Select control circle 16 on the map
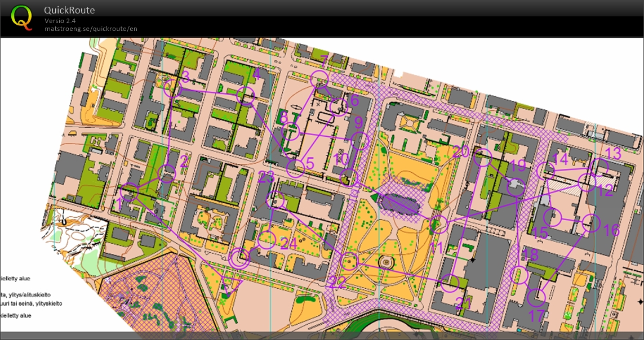This screenshot has width=644, height=340. [590, 223]
